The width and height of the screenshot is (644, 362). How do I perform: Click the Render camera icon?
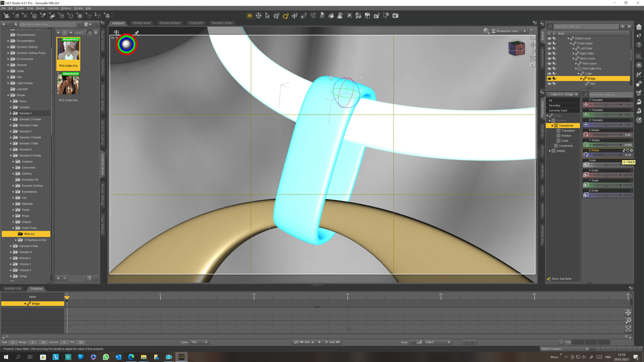tap(395, 16)
